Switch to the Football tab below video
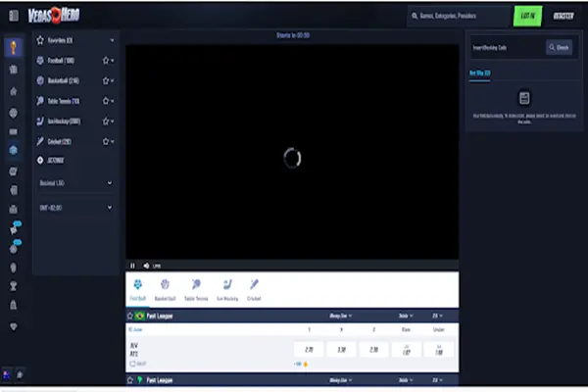The height and width of the screenshot is (392, 588). tap(137, 290)
